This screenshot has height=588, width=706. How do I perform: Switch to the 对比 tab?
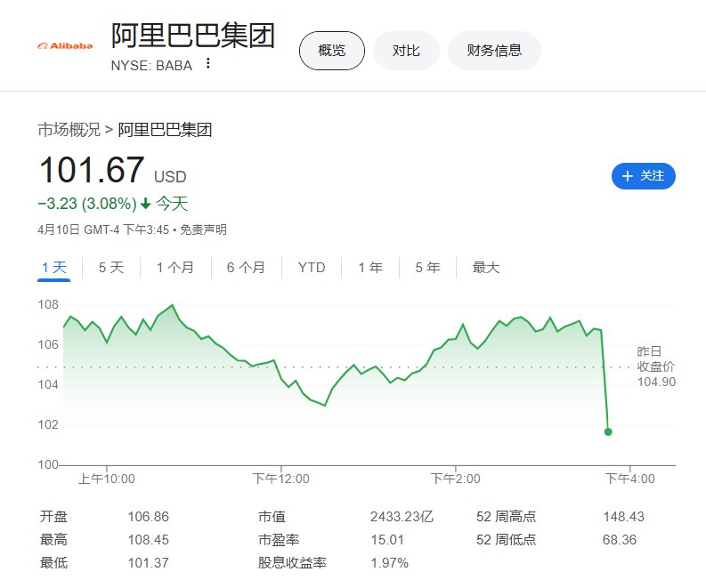pyautogui.click(x=406, y=51)
